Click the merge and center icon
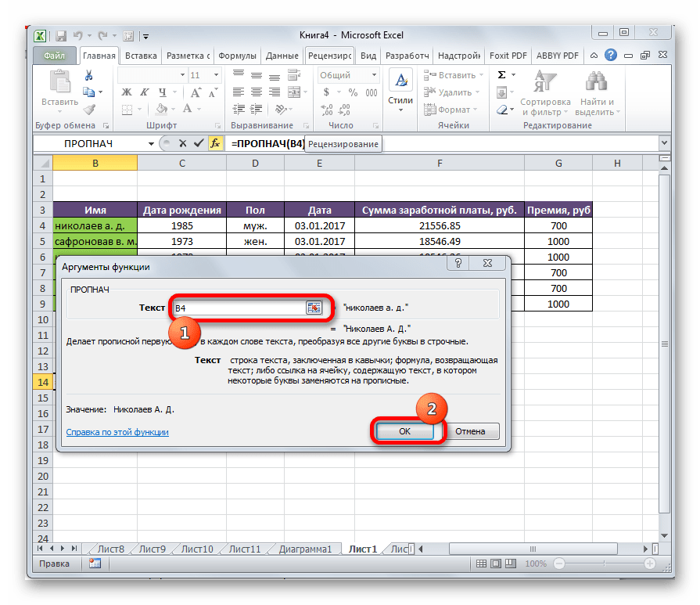 coord(294,92)
